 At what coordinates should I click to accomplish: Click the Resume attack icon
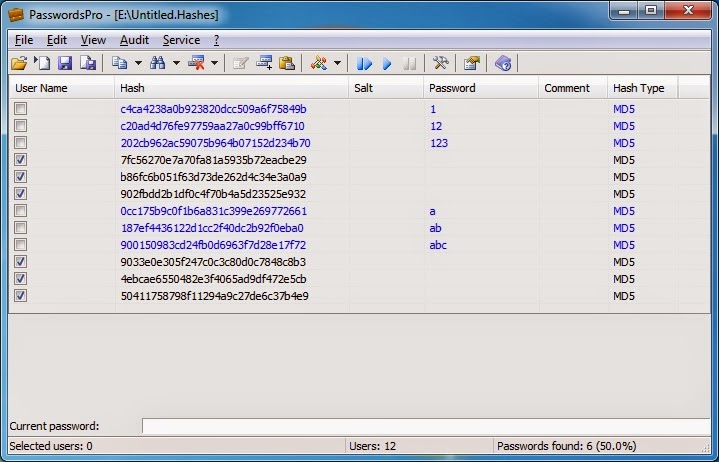click(364, 63)
